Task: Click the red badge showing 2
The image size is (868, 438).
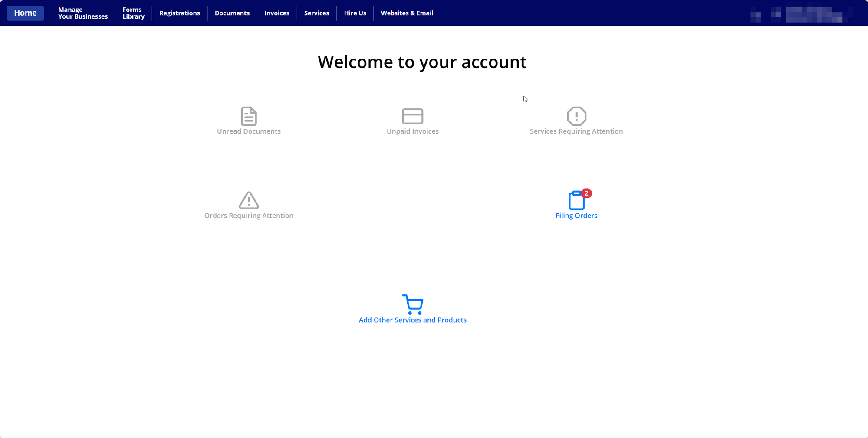Action: [586, 193]
